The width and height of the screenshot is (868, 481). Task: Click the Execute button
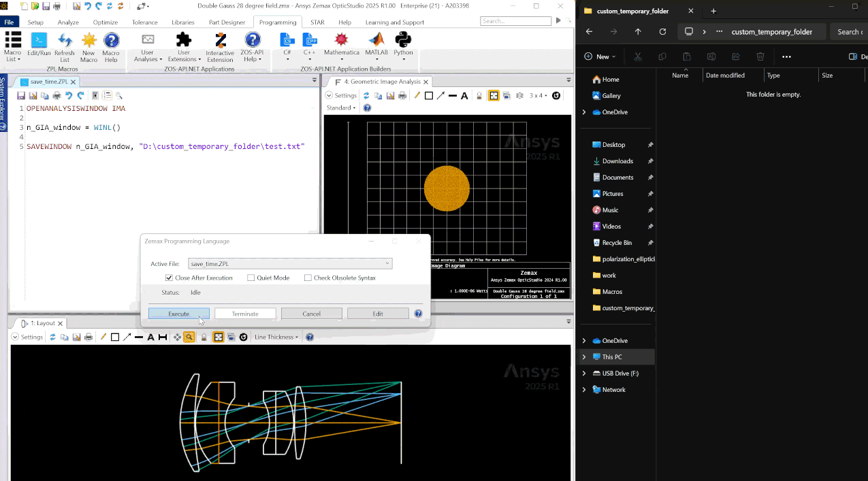click(179, 314)
